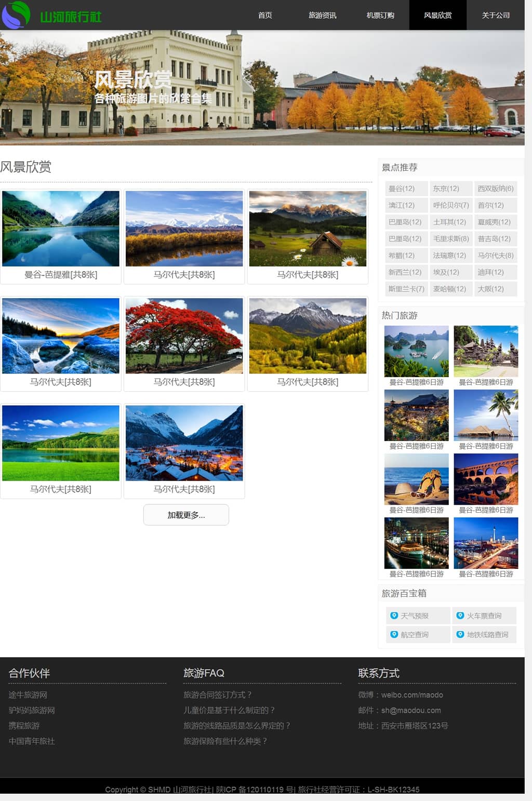Viewport: 532px width, 801px height.
Task: Open the snowy village night photo
Action: click(184, 443)
